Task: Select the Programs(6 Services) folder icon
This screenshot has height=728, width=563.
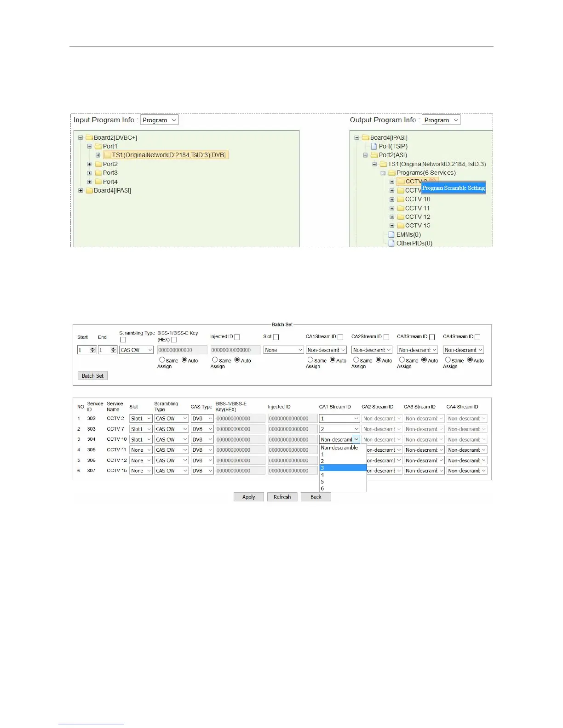Action: (392, 173)
